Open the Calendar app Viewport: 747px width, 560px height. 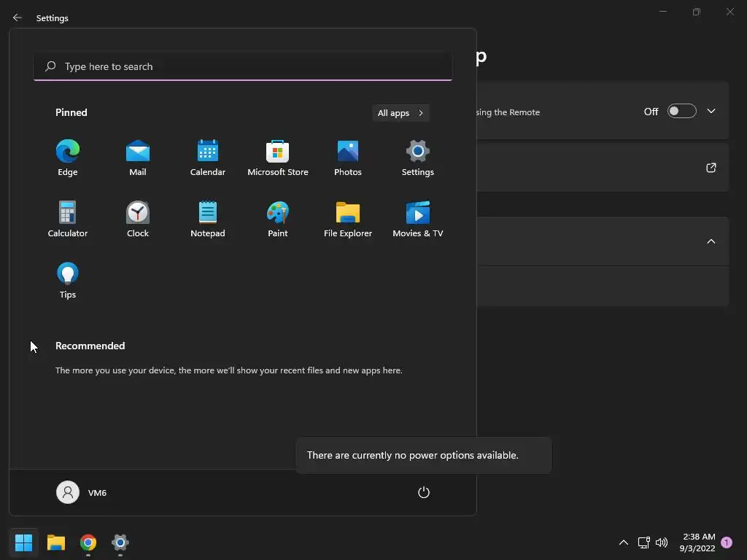(x=208, y=158)
